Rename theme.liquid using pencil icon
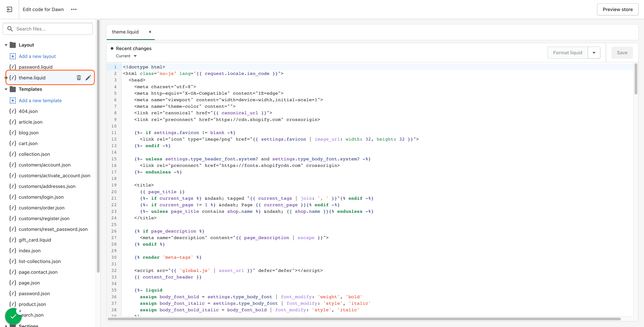 [x=88, y=78]
